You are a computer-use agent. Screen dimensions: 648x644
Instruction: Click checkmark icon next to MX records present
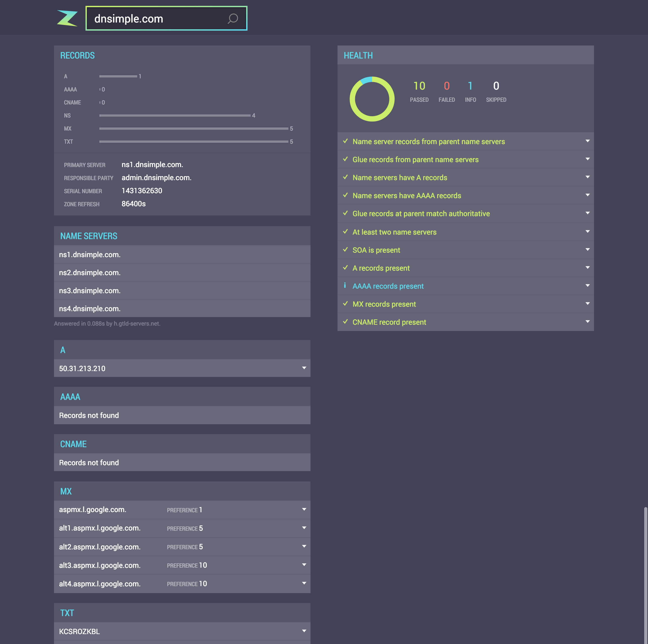pos(345,304)
